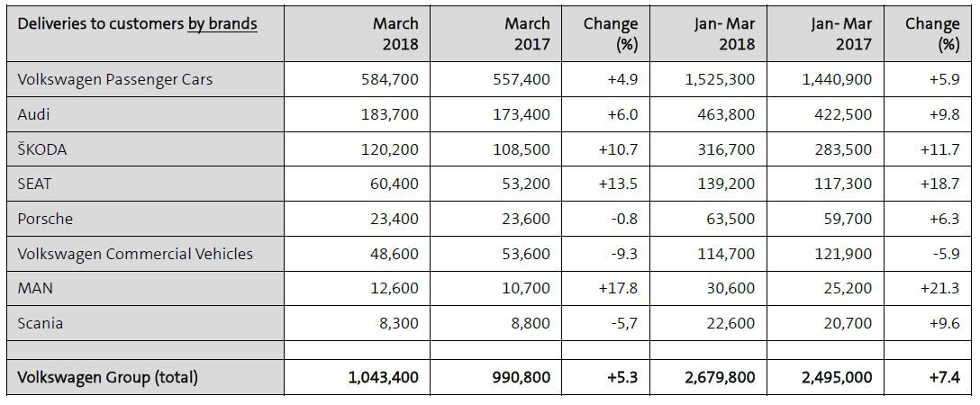Click the SEAT change value +13.5

click(x=619, y=184)
